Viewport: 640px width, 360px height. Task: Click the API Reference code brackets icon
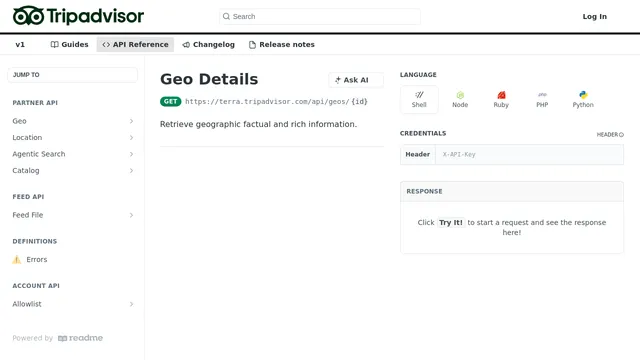click(x=106, y=44)
